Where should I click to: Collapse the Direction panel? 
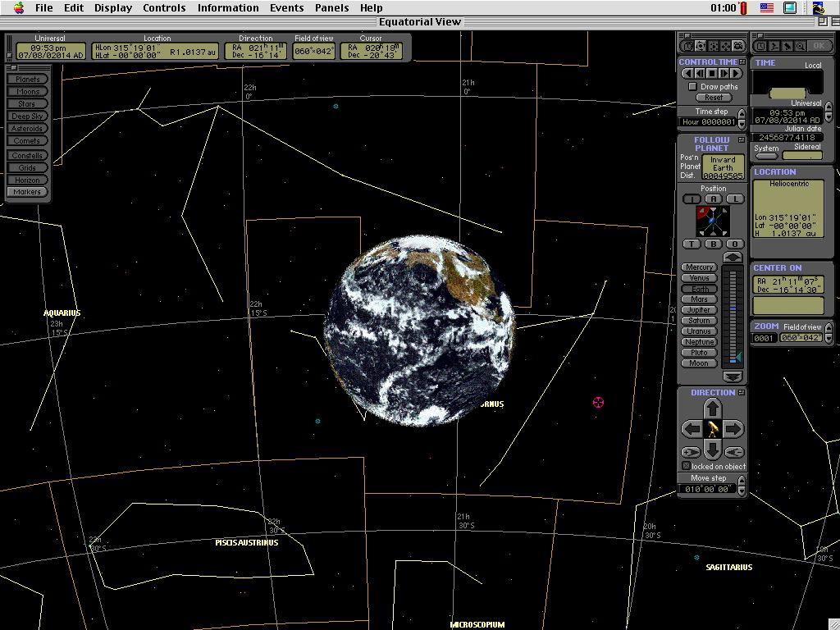pyautogui.click(x=742, y=393)
